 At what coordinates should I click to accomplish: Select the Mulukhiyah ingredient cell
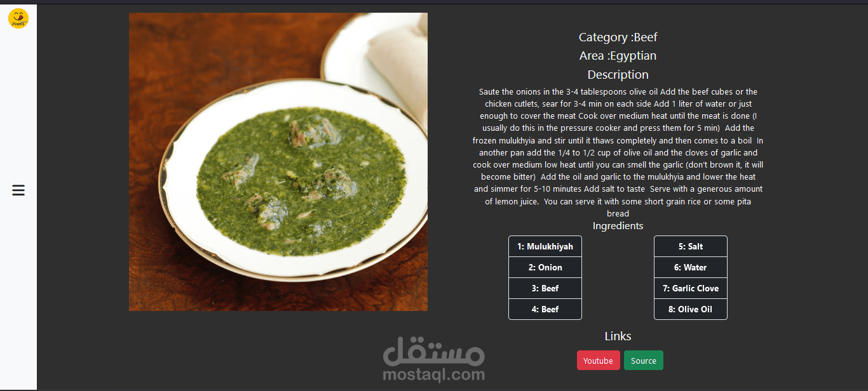[545, 246]
